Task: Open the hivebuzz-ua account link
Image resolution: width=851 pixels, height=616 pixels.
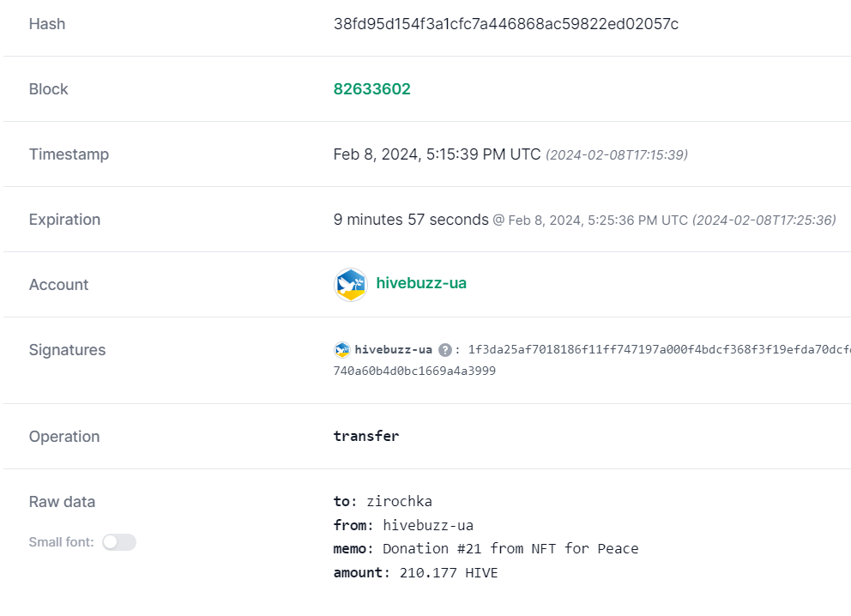Action: pyautogui.click(x=421, y=283)
